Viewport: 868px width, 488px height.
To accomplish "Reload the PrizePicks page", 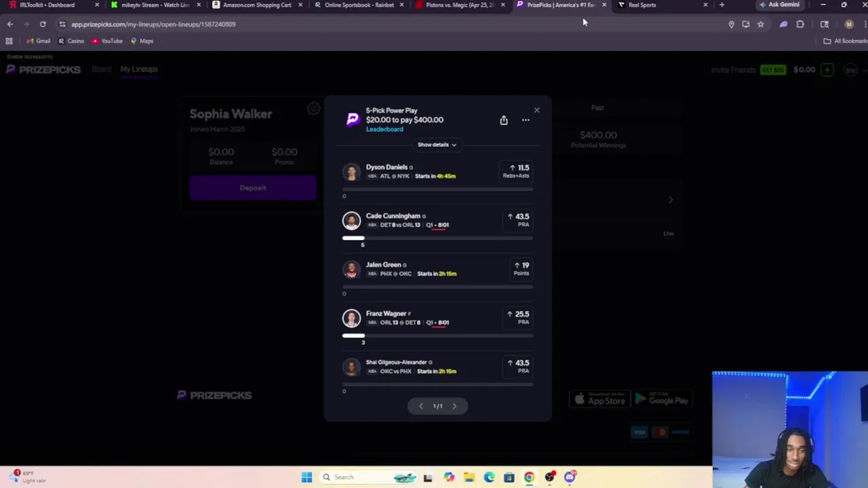I will pos(43,24).
